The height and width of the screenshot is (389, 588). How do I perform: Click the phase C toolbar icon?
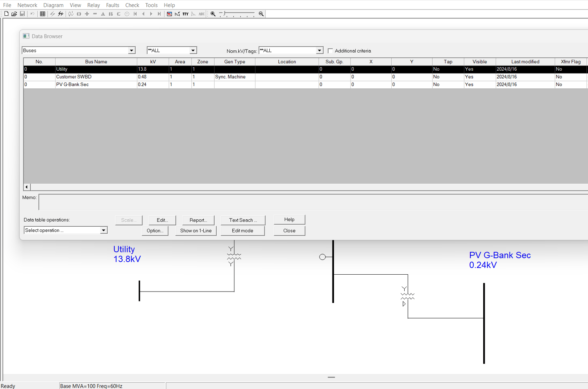point(118,14)
